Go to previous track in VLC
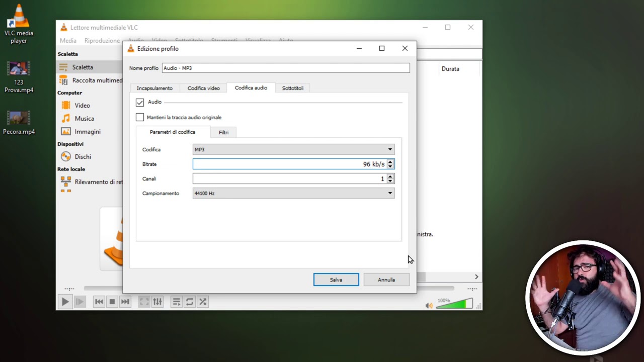This screenshot has width=644, height=362. (x=99, y=302)
